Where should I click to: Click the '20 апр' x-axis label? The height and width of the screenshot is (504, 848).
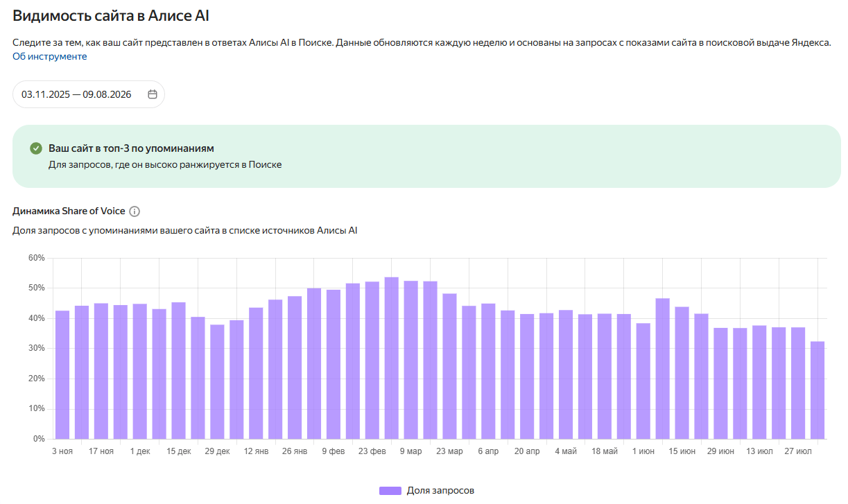pyautogui.click(x=527, y=451)
